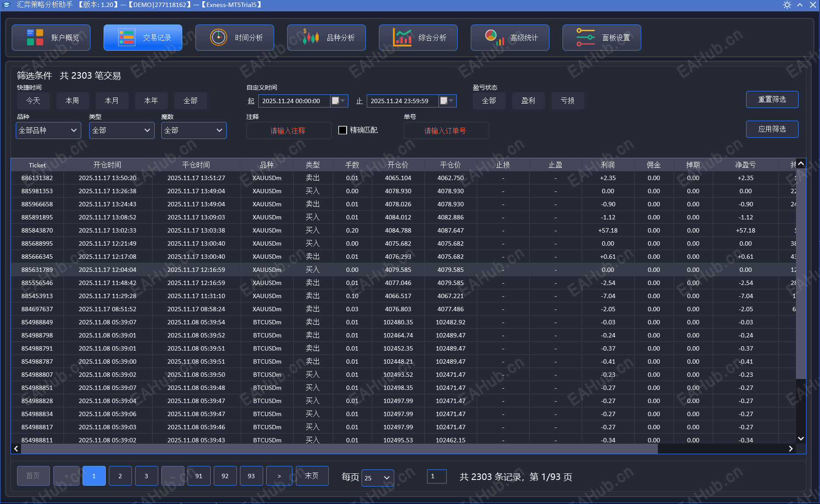Click the horizontal scrollbar under the table
The height and width of the screenshot is (504, 820).
[x=339, y=448]
